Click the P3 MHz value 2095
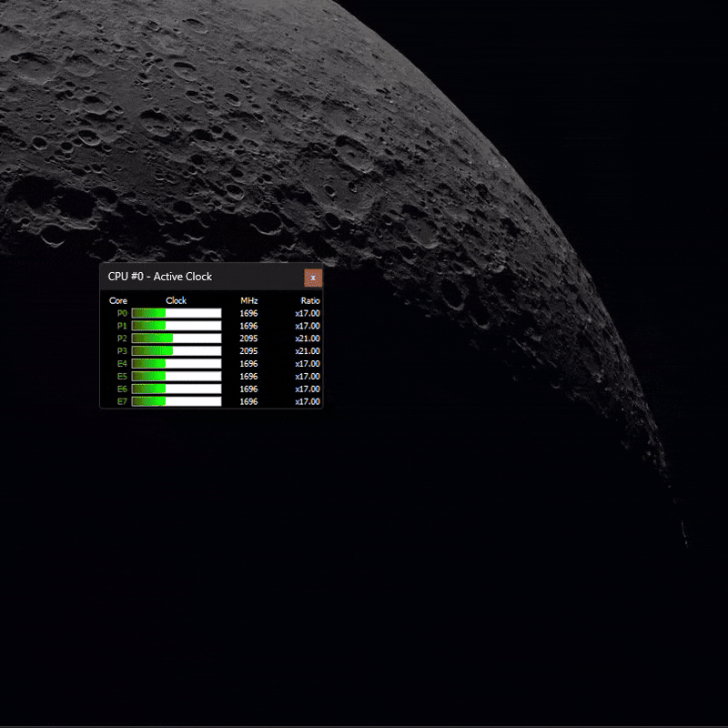728x728 pixels. (x=248, y=351)
